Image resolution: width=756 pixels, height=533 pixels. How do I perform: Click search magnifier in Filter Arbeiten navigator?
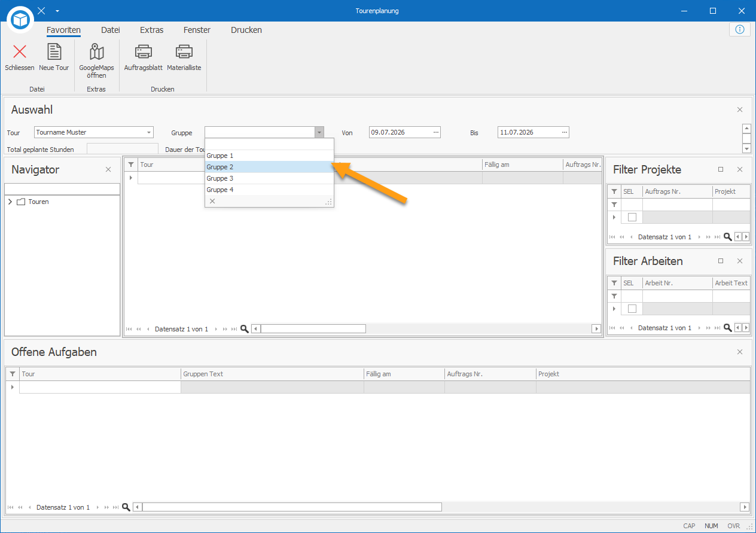(x=727, y=328)
